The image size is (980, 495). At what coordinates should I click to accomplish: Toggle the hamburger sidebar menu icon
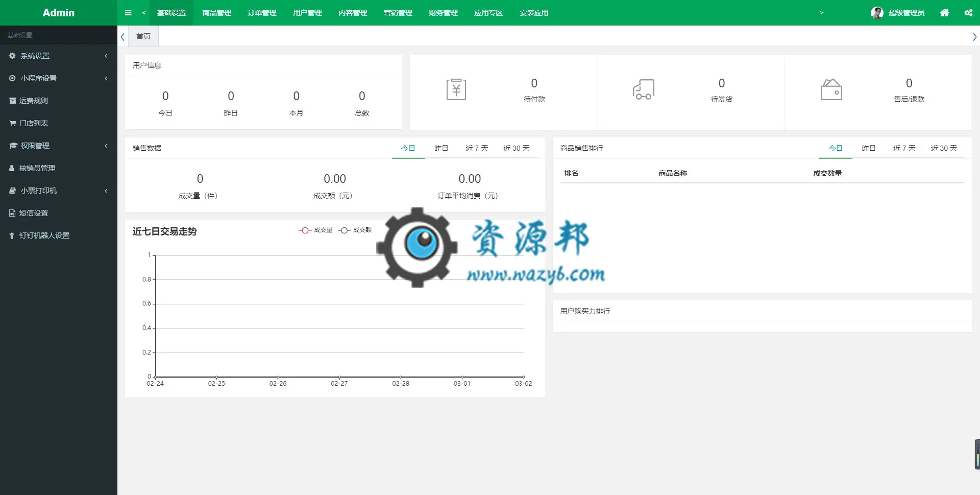(x=128, y=13)
